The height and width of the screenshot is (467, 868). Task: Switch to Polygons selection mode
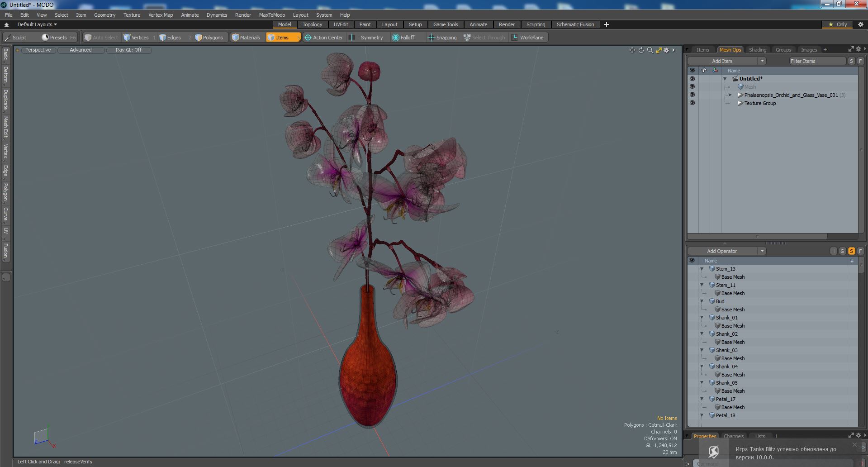(212, 38)
